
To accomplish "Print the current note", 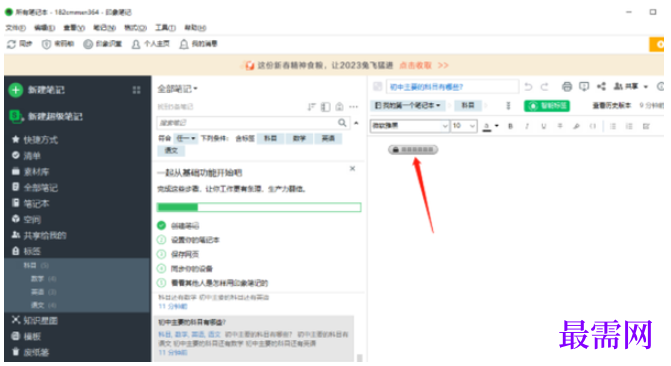I will [567, 87].
